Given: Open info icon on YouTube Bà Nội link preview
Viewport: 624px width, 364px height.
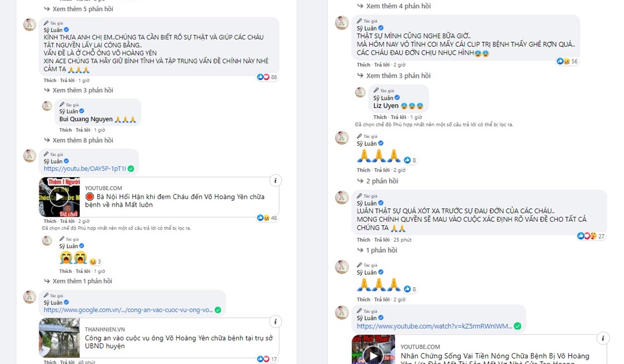Looking at the screenshot, I should [x=276, y=181].
